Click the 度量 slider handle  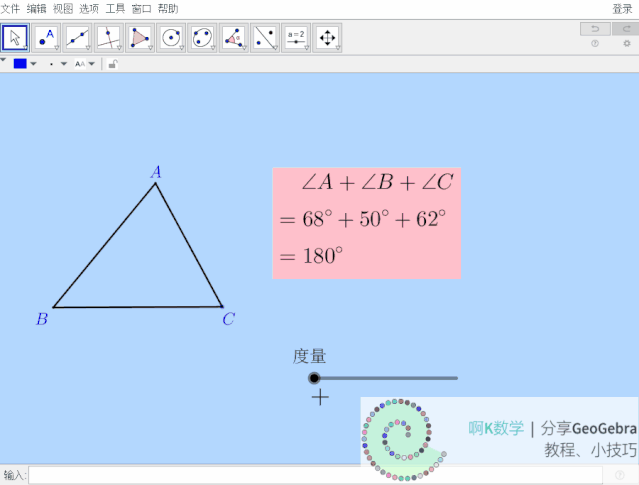tap(314, 378)
